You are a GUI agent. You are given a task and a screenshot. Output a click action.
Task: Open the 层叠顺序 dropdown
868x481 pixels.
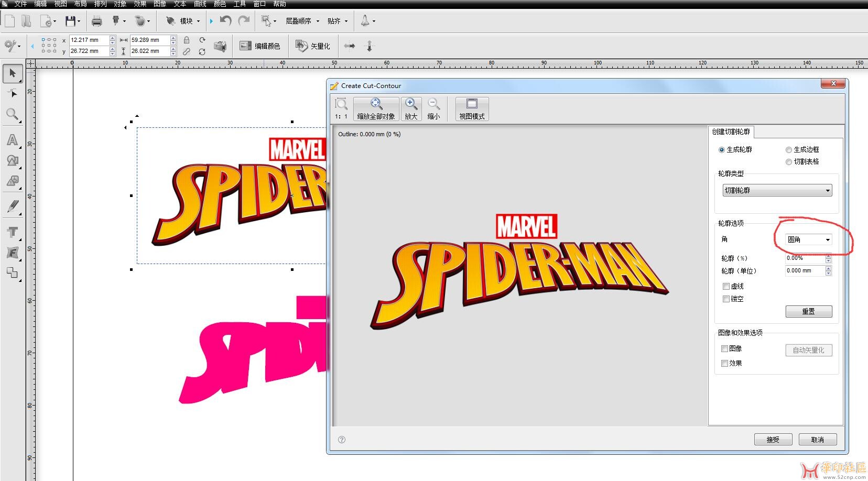pos(302,21)
